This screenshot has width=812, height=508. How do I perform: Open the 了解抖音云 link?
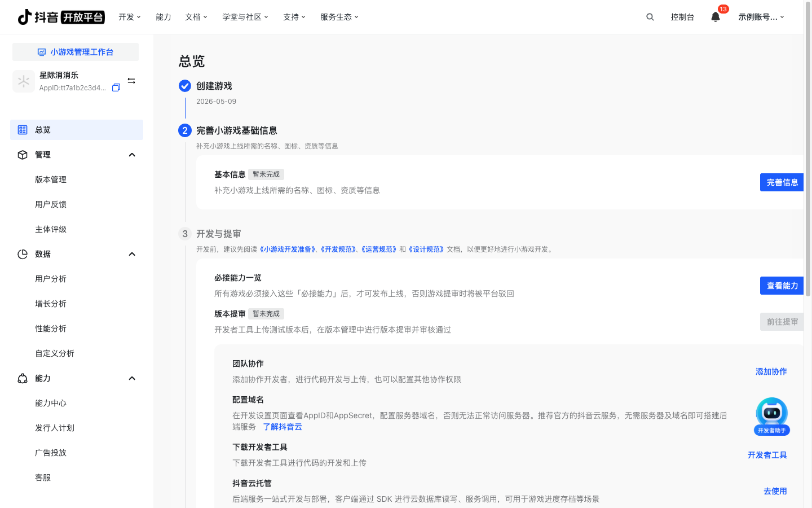point(283,427)
